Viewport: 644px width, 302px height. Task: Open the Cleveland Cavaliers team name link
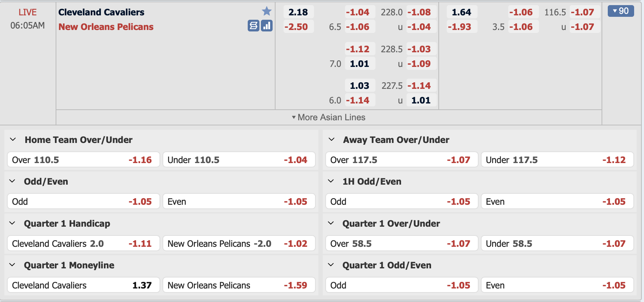[x=101, y=12]
